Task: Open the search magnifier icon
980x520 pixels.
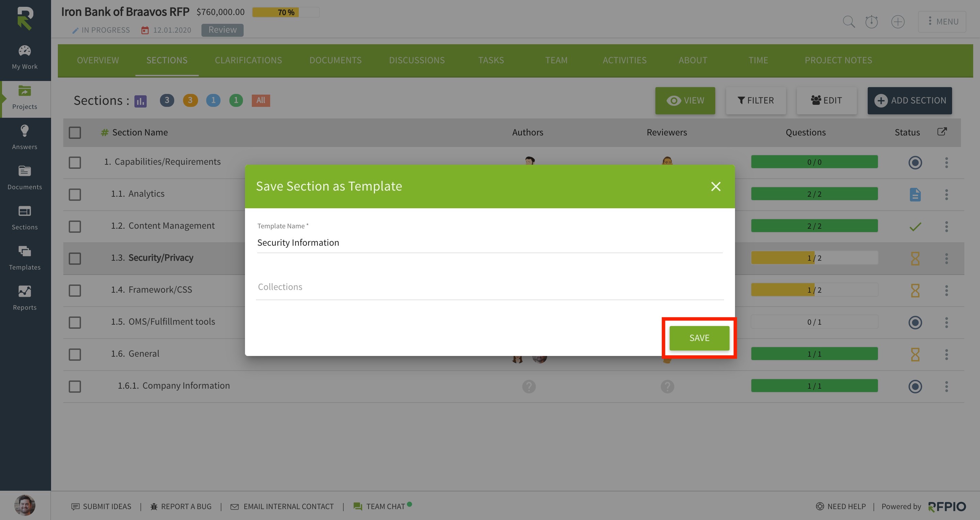Action: 848,22
